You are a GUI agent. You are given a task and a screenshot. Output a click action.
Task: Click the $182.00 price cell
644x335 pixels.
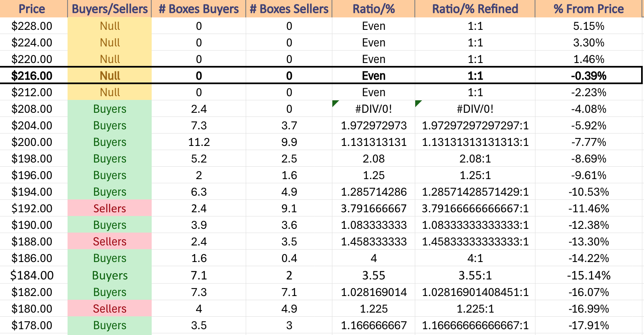[34, 292]
